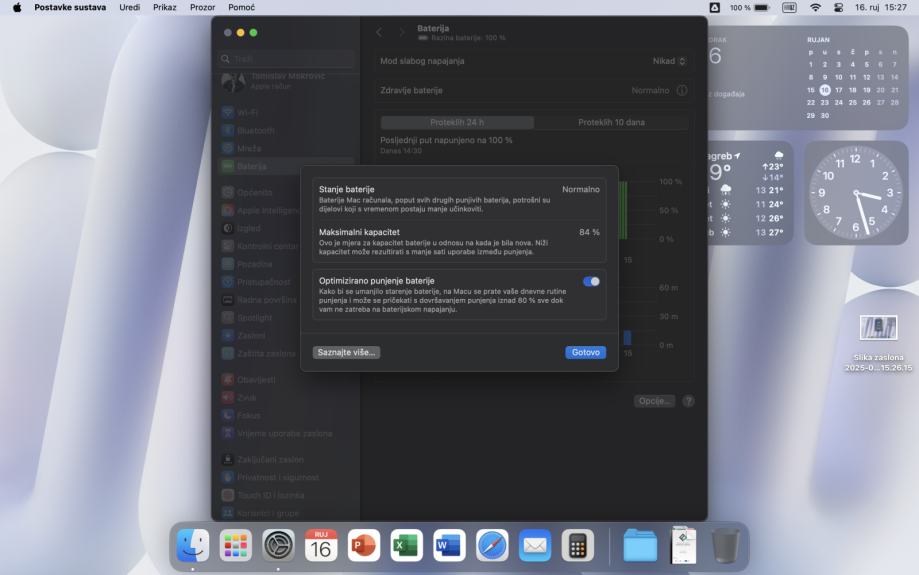
Task: Open the Uredi menu
Action: (x=130, y=8)
